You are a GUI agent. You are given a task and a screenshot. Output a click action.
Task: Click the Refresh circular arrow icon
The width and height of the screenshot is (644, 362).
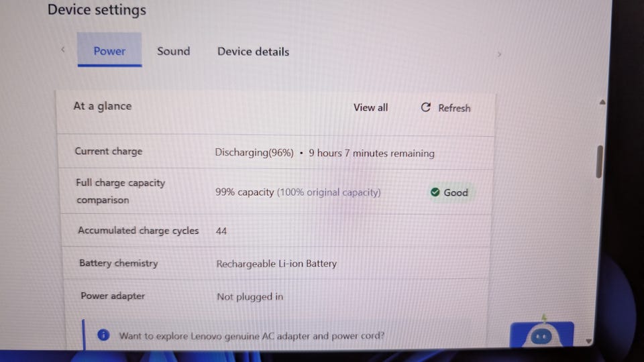coord(425,107)
